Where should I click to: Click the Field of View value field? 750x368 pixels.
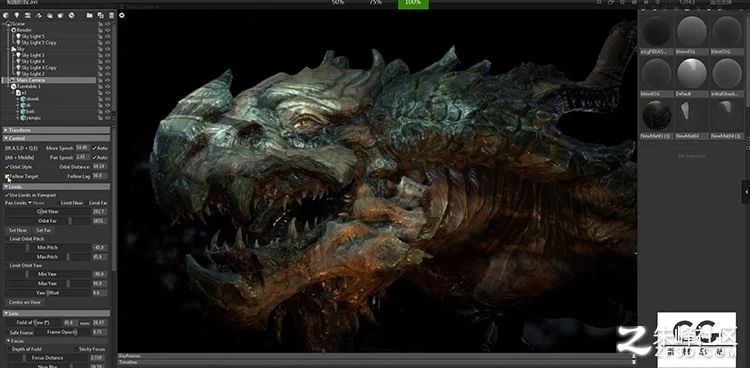(71, 323)
